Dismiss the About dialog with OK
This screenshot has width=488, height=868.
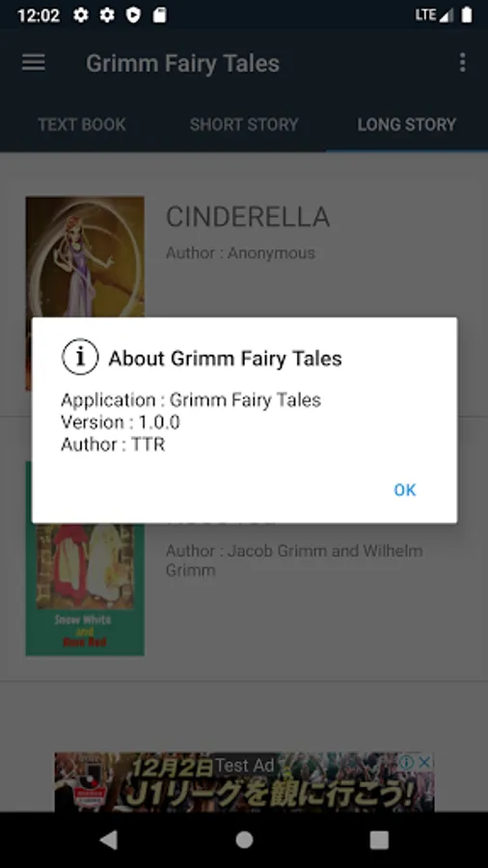pos(405,490)
